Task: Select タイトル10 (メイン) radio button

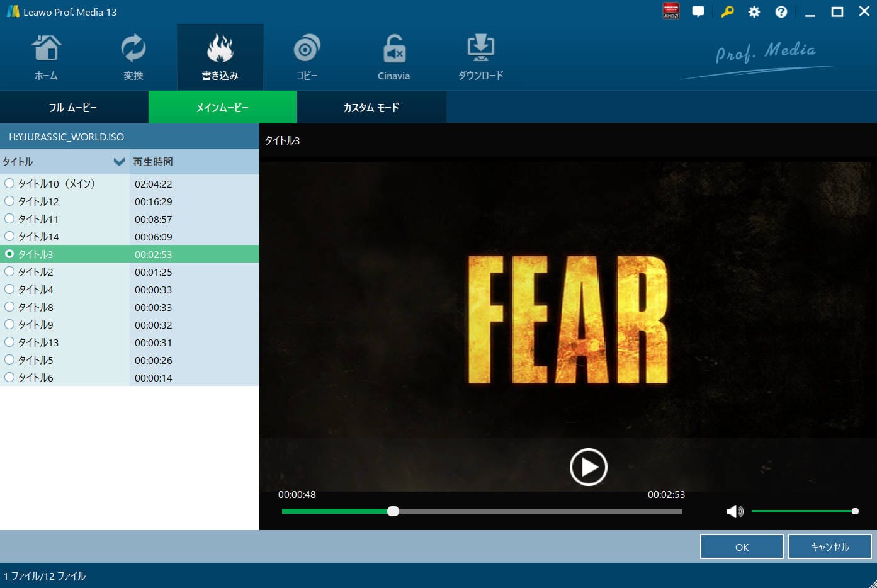Action: point(9,184)
